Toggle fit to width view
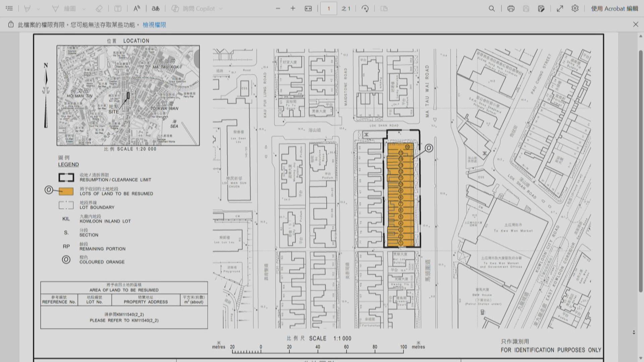 (x=308, y=8)
